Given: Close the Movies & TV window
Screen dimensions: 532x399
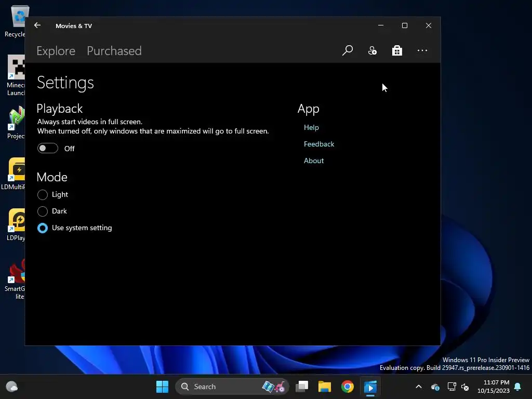Looking at the screenshot, I should (x=429, y=25).
